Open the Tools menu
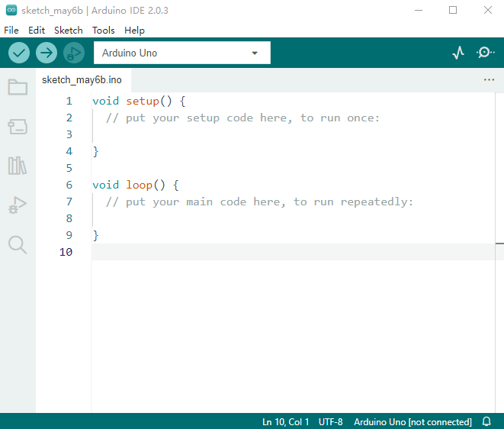 click(x=103, y=31)
